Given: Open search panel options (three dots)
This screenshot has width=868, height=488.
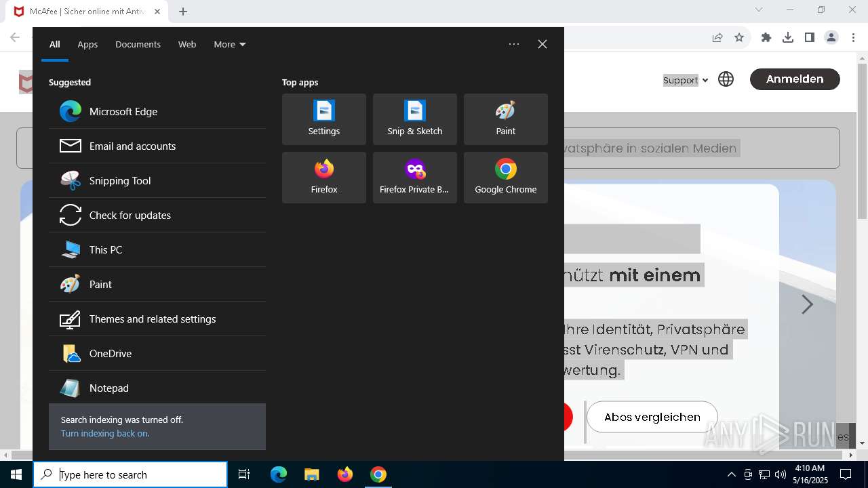Looking at the screenshot, I should (514, 44).
